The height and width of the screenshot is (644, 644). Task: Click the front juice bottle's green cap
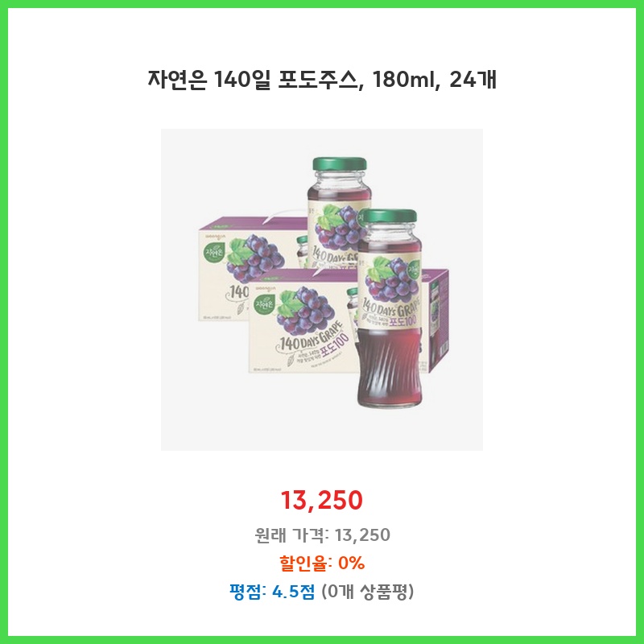[387, 217]
